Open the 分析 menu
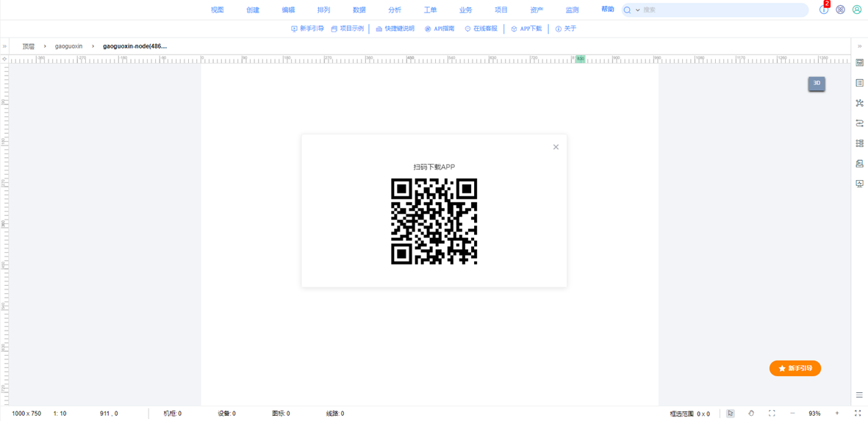 (395, 10)
